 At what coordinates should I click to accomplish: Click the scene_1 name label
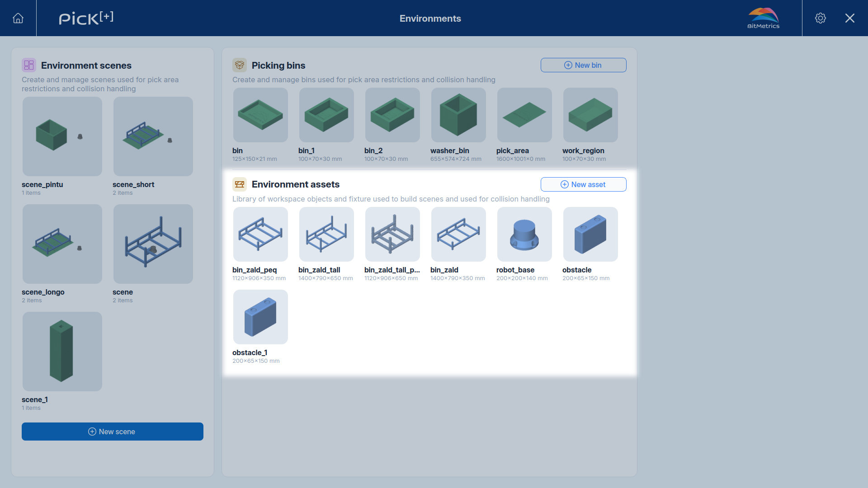35,399
